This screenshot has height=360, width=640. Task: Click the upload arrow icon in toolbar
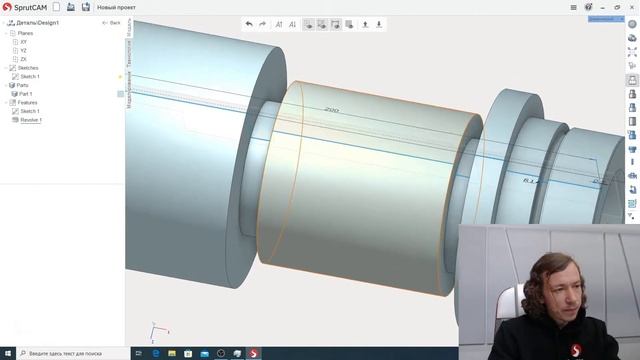(x=365, y=24)
